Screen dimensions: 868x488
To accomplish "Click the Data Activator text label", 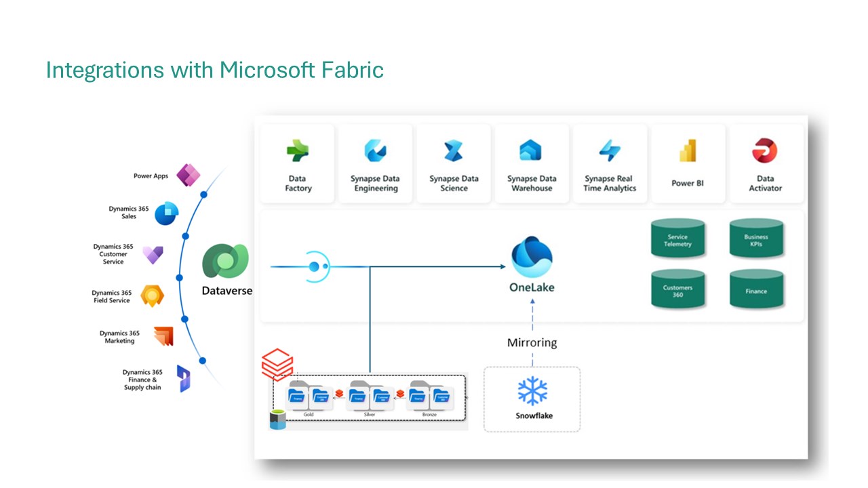I will [765, 184].
